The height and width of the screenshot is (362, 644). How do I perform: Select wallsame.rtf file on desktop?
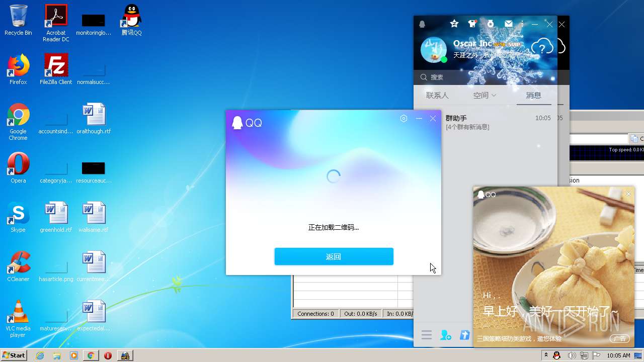(x=94, y=217)
